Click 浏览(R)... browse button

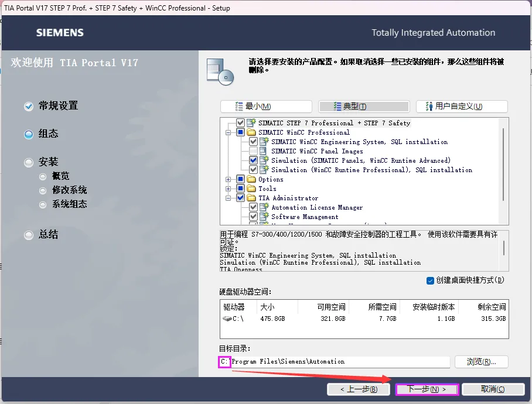click(481, 362)
